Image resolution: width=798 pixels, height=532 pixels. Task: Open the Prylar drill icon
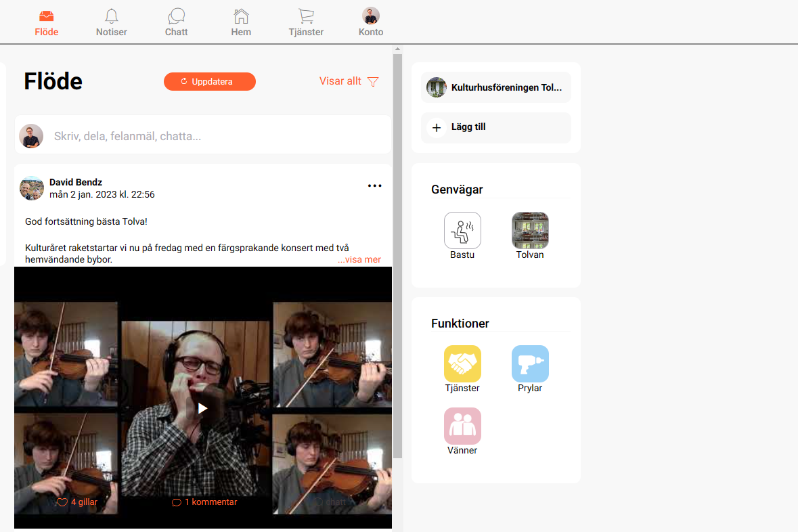tap(530, 364)
